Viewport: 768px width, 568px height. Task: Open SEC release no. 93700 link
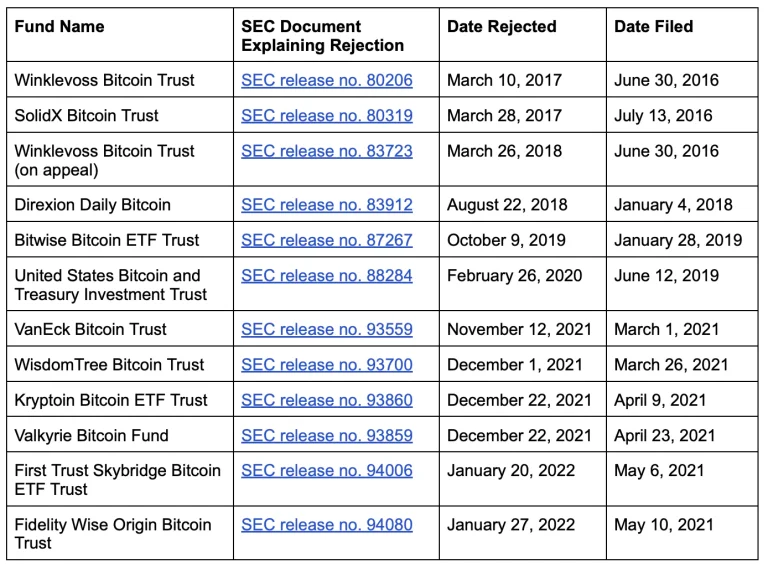(x=326, y=365)
